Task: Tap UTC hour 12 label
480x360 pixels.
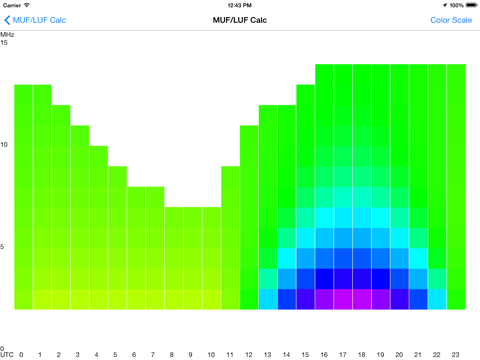Action: click(x=249, y=354)
